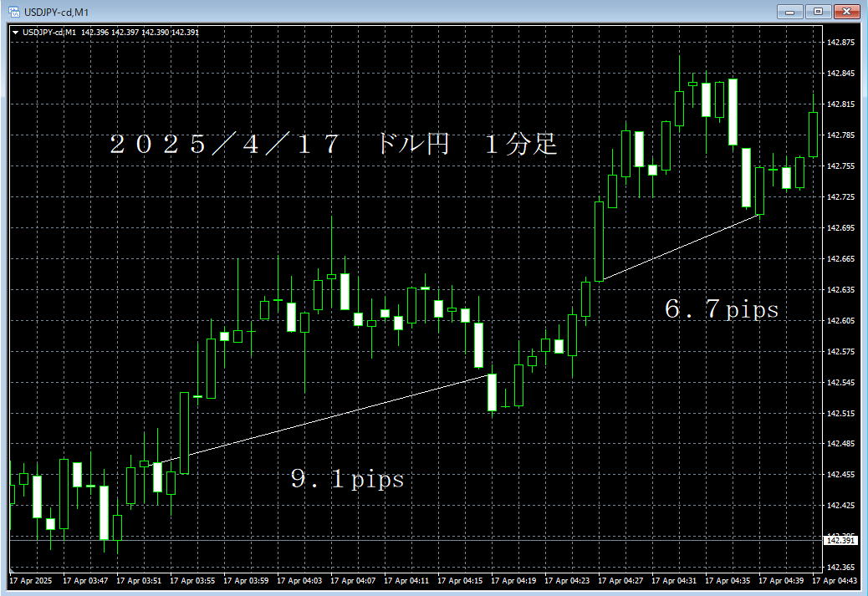
Task: Click the time axis label 17 Apr 04:39
Action: tap(781, 581)
